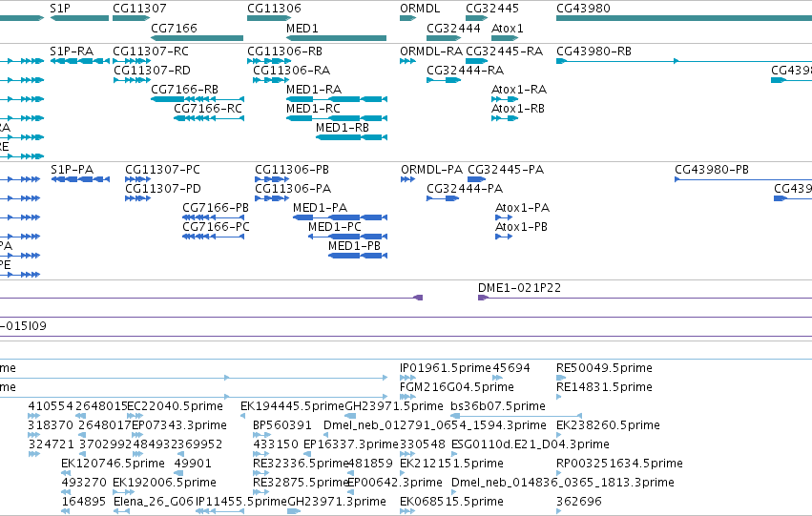Image resolution: width=812 pixels, height=516 pixels.
Task: Select the S1P gene bar
Action: pos(79,18)
